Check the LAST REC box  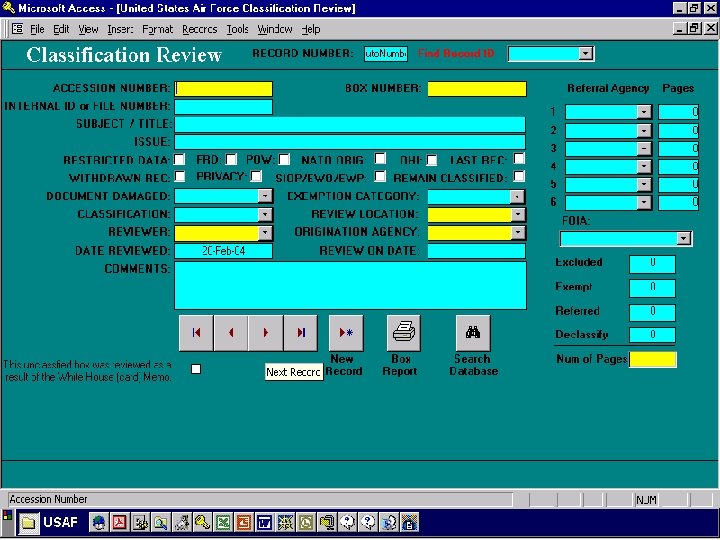coord(519,158)
